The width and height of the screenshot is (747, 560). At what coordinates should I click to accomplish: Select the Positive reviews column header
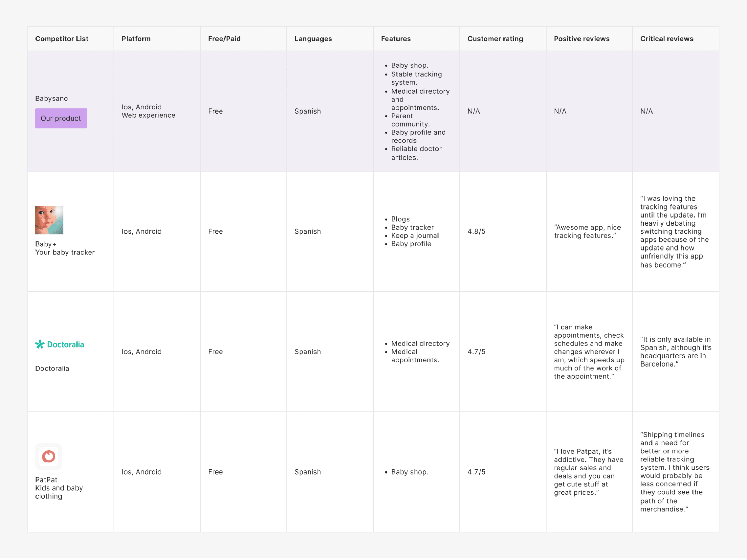pyautogui.click(x=582, y=39)
